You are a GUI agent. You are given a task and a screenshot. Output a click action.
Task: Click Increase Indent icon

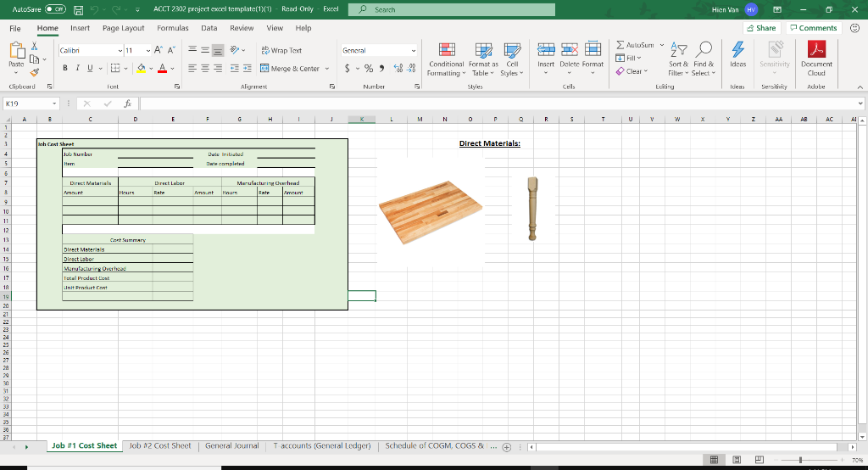coord(247,68)
